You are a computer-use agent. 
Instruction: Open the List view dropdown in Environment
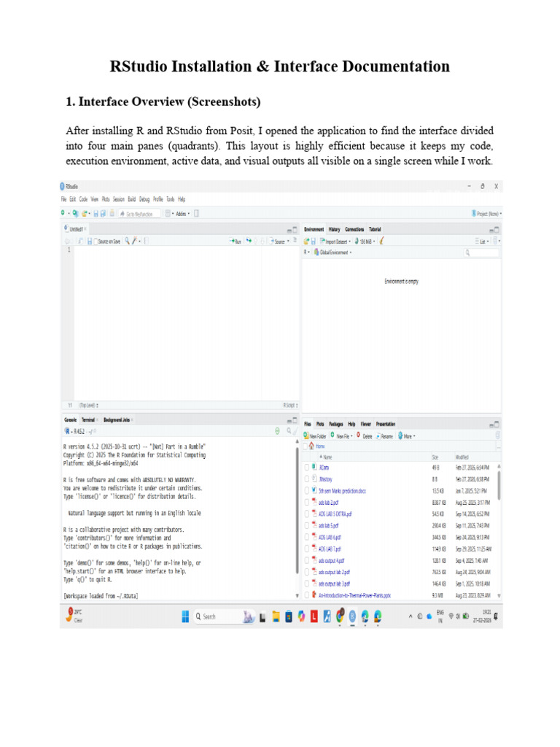[x=482, y=241]
